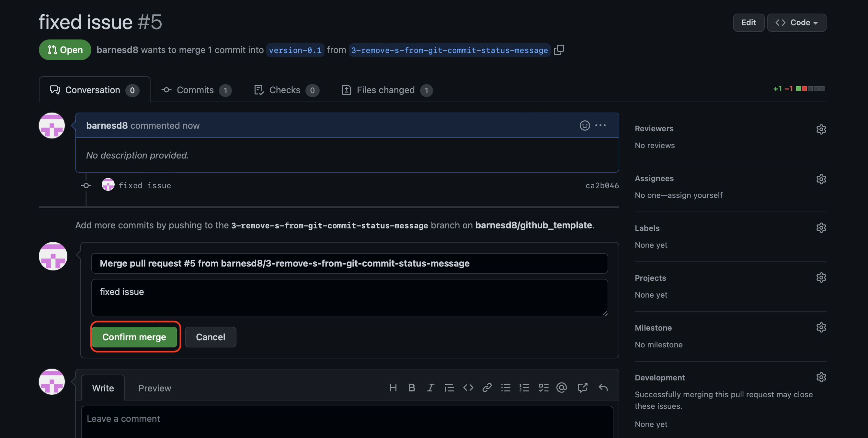Screen dimensions: 868x438
Task: Open the Labels gear menu
Action: tap(821, 228)
